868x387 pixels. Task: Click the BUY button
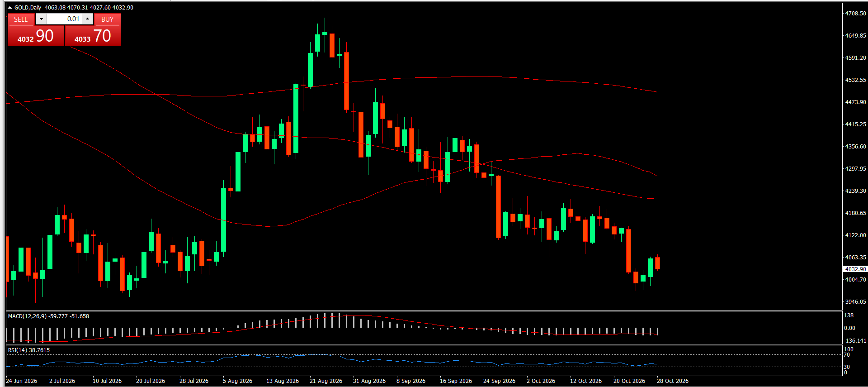pos(108,19)
